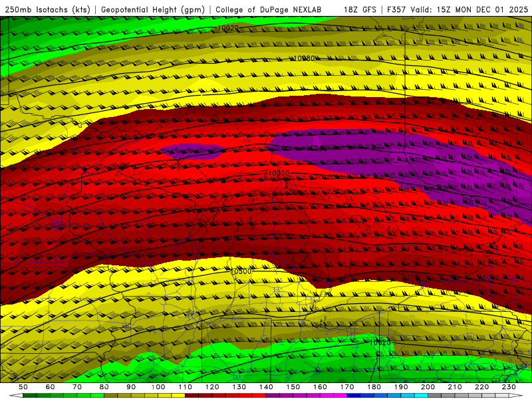Select the bright green swatch just left of 80
The height and width of the screenshot is (399, 532).
[x=97, y=396]
